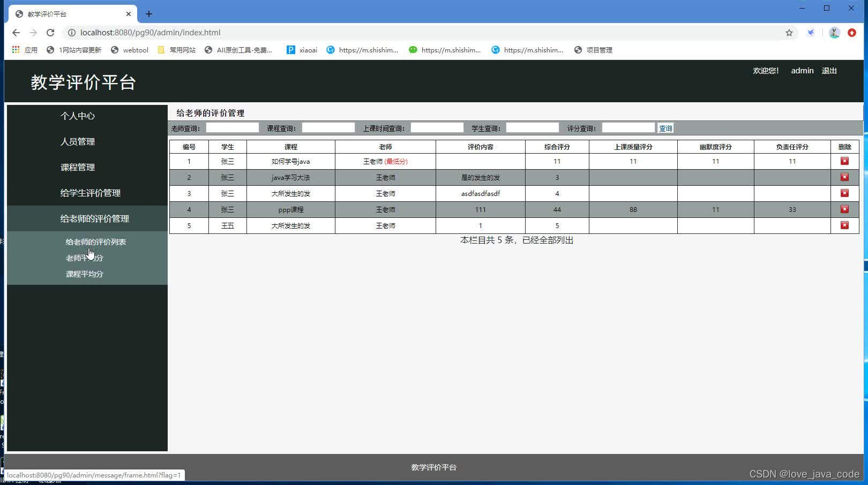
Task: Open the 项目管理 bookmark
Action: point(593,50)
